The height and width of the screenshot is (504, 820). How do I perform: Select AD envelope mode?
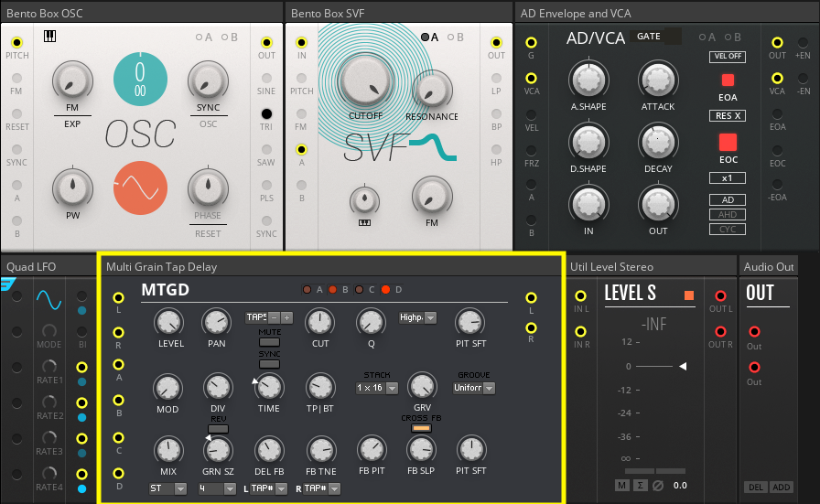pos(728,199)
